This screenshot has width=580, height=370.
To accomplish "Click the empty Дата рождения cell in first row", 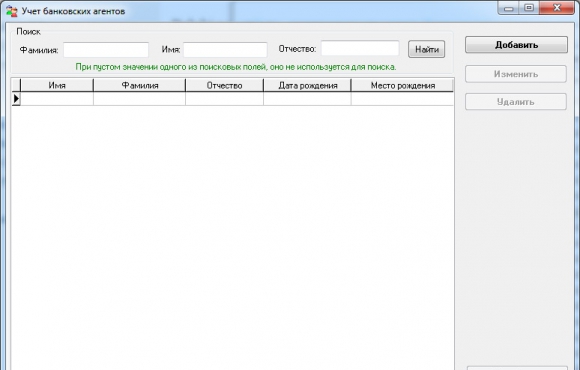I will click(x=307, y=99).
